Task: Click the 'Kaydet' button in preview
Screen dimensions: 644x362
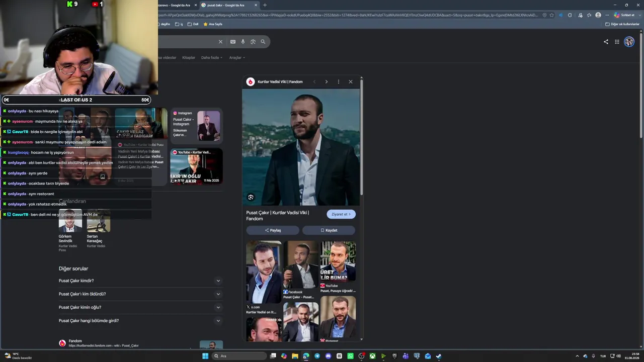Action: 329,230
